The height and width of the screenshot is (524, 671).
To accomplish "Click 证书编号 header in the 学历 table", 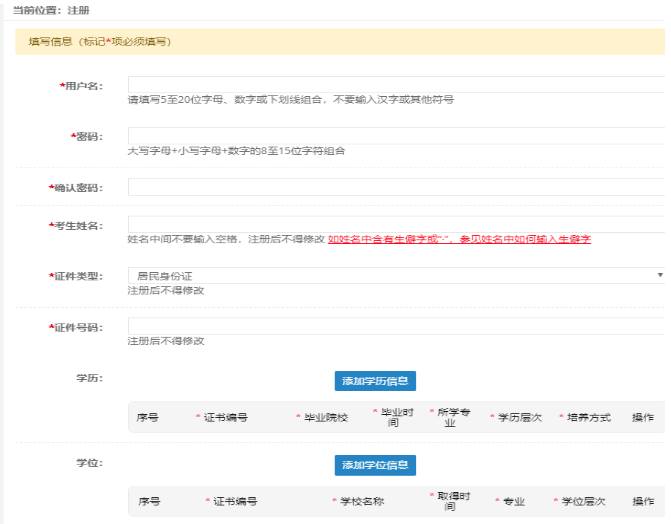I will click(226, 418).
